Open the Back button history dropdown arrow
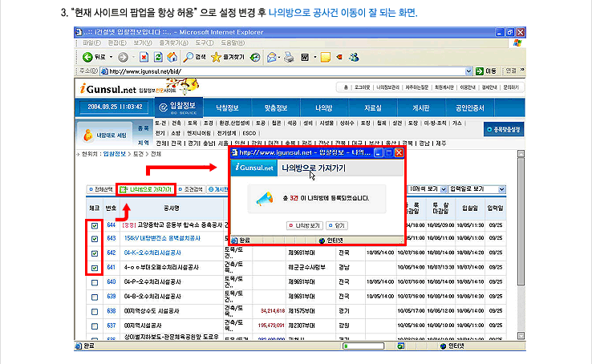This screenshot has width=592, height=364. pos(111,58)
